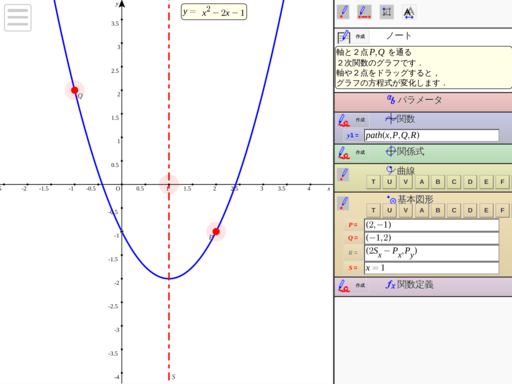Click the note edit icon beside ノート
The image size is (512, 384).
[x=344, y=36]
